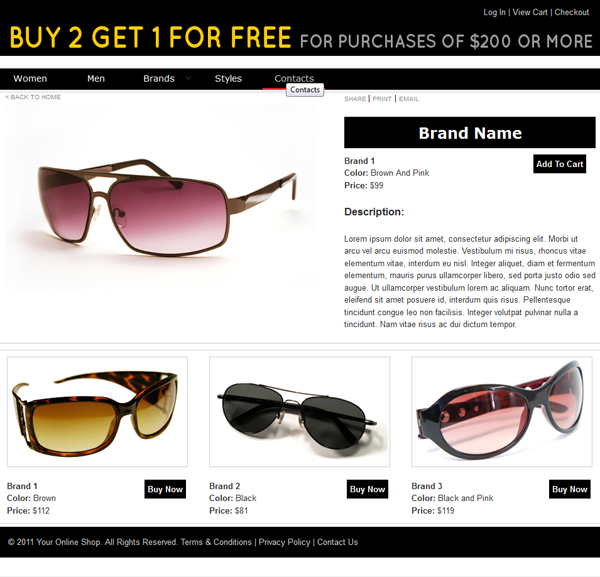Viewport: 600px width, 577px height.
Task: Open the Women menu item
Action: 30,78
